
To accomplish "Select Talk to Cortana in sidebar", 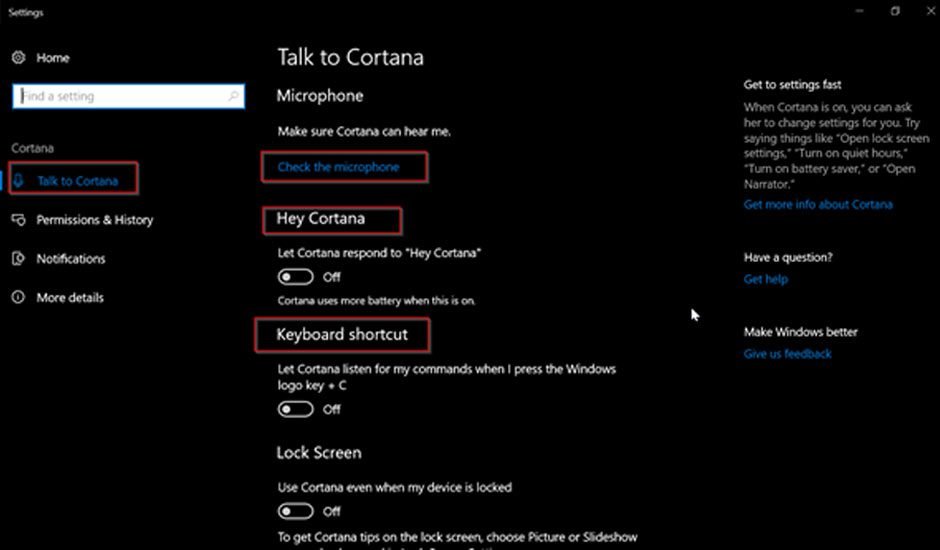I will click(77, 181).
